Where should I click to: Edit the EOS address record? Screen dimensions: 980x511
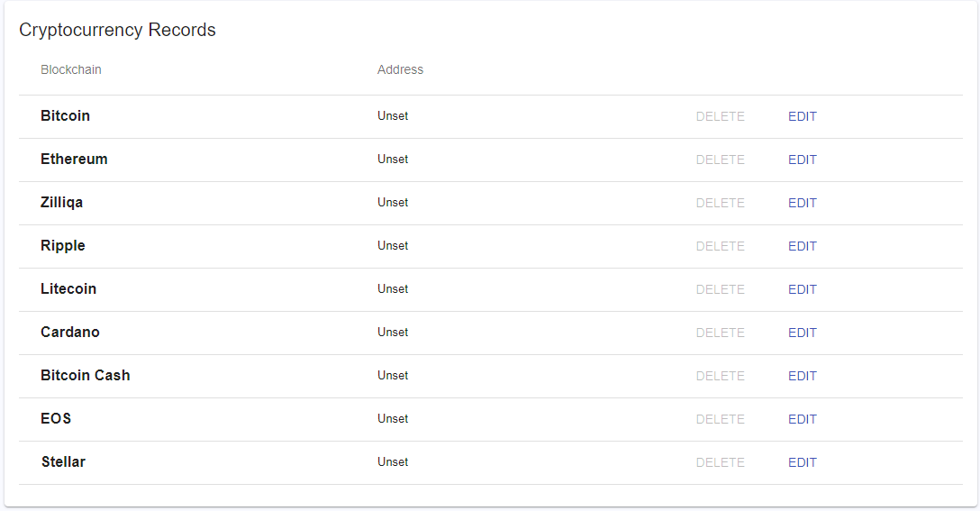click(x=802, y=419)
